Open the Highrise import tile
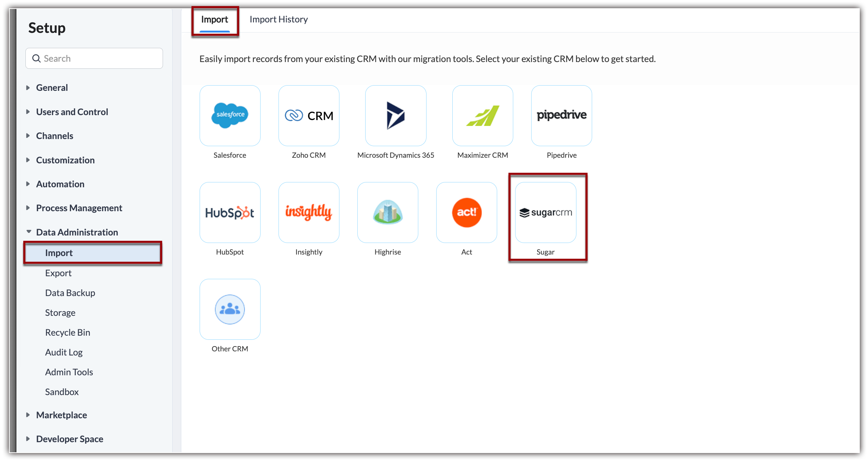 388,212
